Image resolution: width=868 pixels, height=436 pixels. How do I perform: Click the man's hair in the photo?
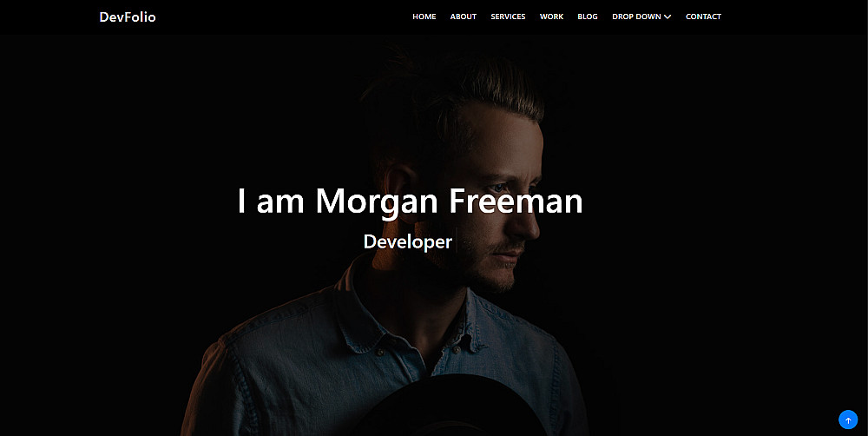(x=459, y=89)
